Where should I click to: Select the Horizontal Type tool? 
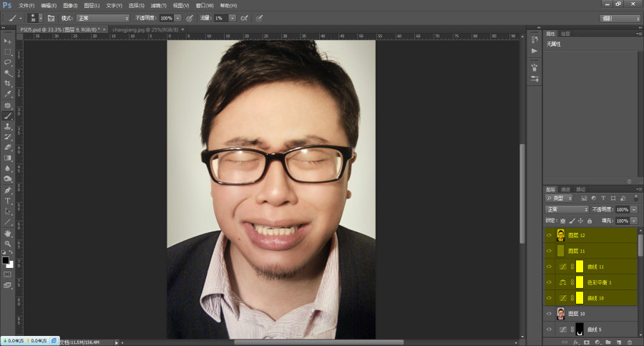(7, 201)
